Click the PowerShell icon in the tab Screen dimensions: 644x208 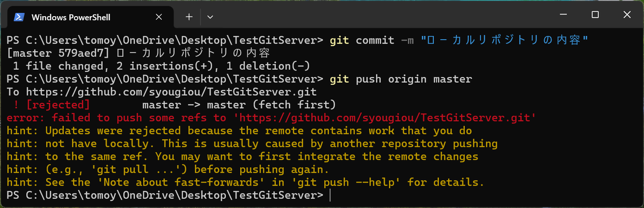[18, 17]
